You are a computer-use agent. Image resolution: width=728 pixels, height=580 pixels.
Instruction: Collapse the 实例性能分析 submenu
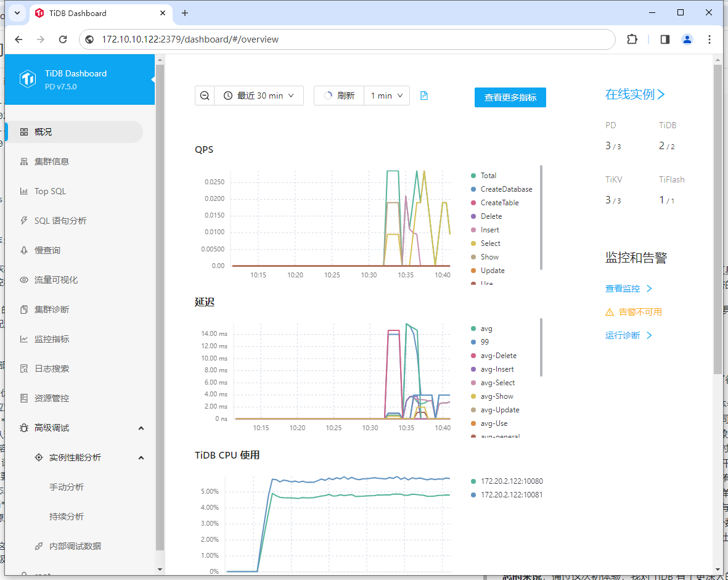pyautogui.click(x=141, y=457)
